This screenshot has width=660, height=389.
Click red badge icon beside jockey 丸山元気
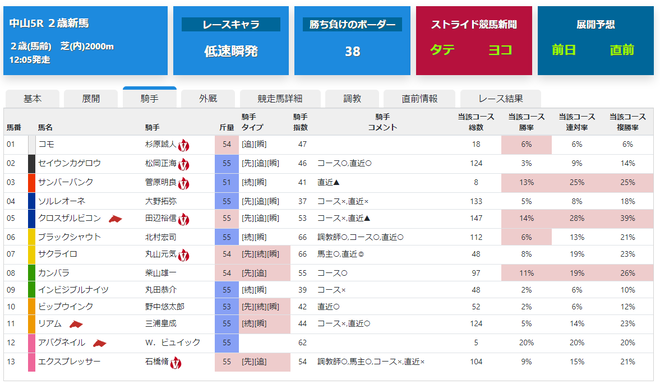(183, 255)
